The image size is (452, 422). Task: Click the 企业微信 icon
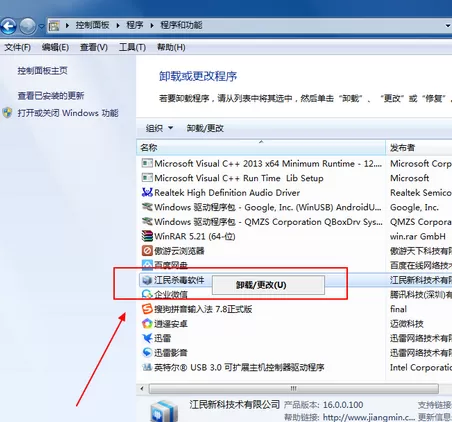pyautogui.click(x=147, y=294)
